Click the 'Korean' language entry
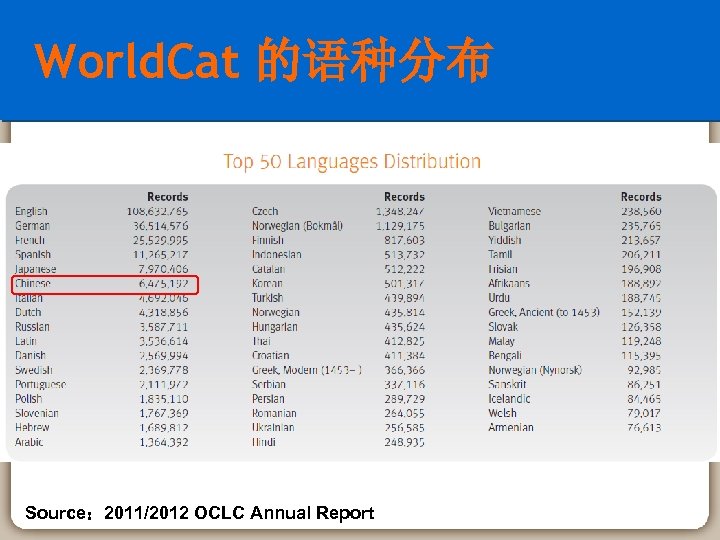Screen dimensions: 720x540 coord(267,283)
